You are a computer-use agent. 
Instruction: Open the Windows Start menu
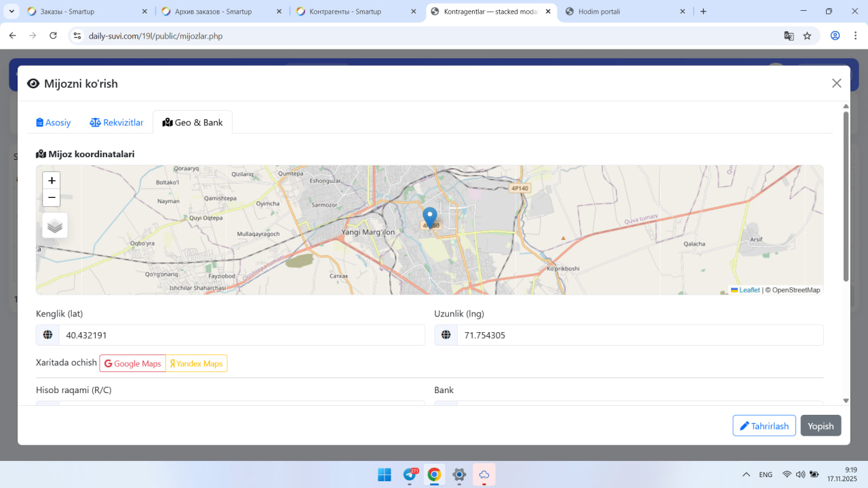[x=384, y=474]
